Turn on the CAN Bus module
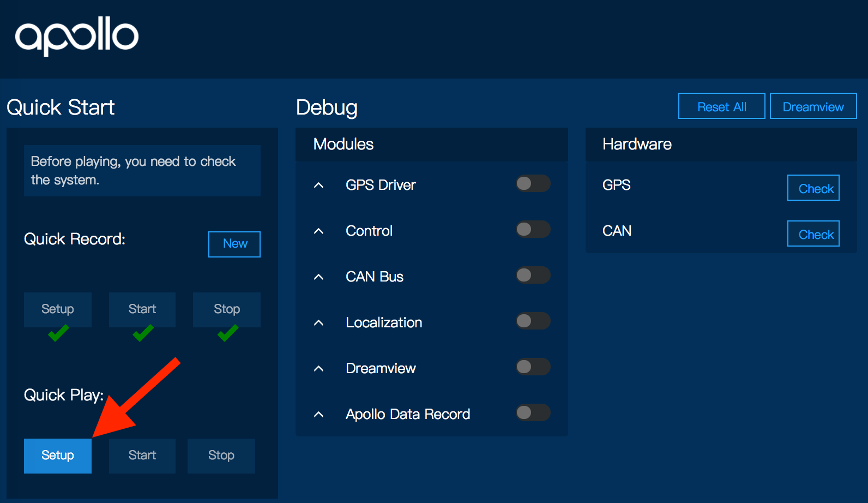Screen dimensions: 868x503 (x=533, y=276)
